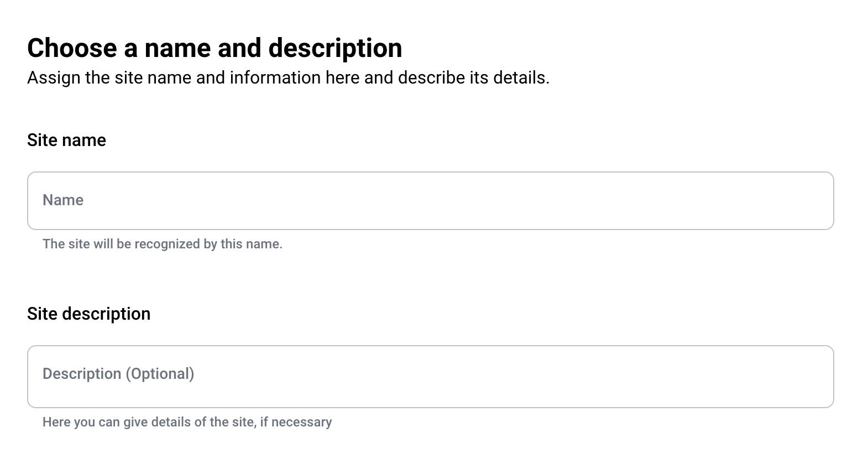Click the empty right side of Name field
Image resolution: width=868 pixels, height=469 pixels.
click(719, 201)
